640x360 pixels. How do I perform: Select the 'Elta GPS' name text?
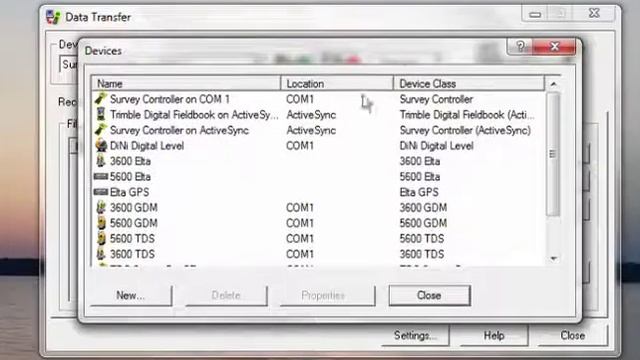(129, 192)
